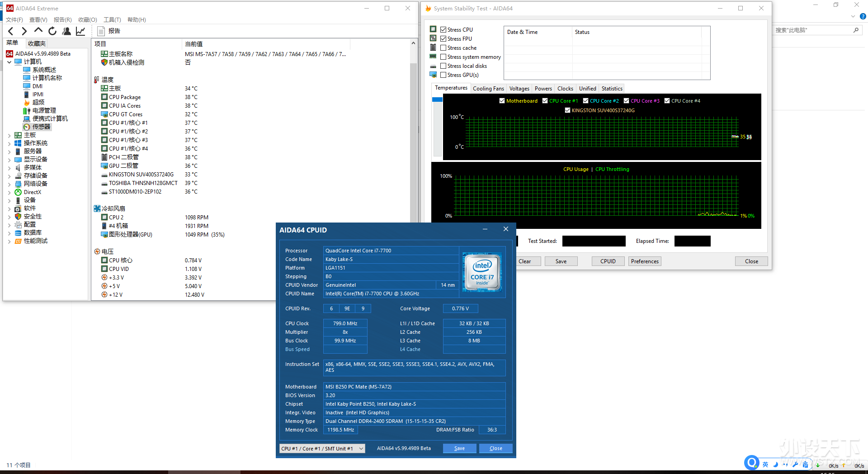Toggle KINGSTON SUV400S37240G graph checkbox
This screenshot has height=474, width=868.
[567, 110]
